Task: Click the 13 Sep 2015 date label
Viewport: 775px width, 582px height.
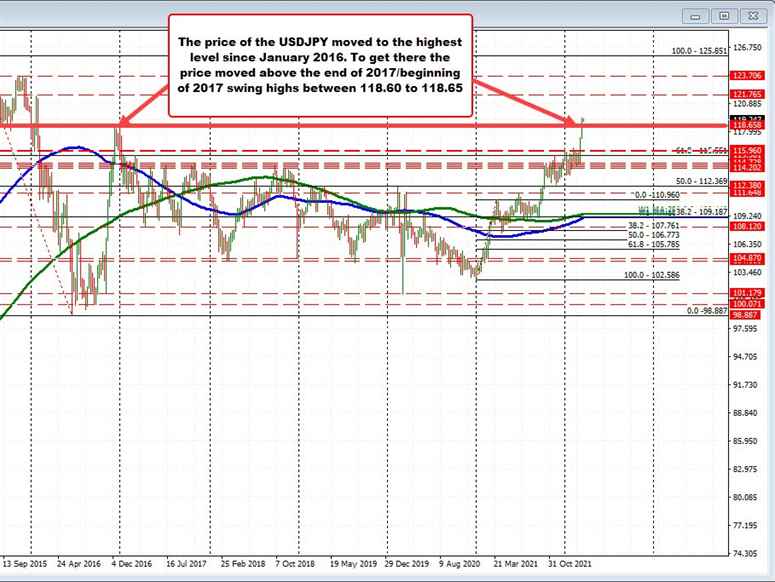Action: (25, 564)
